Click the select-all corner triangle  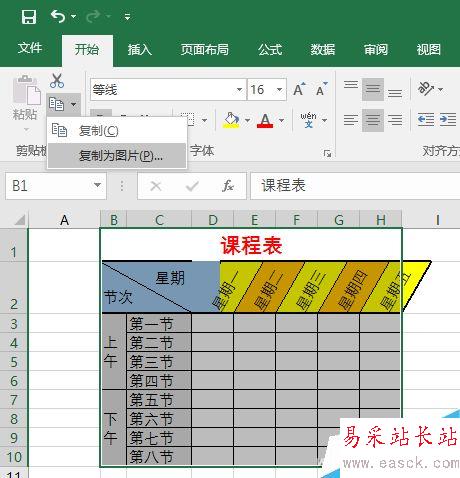click(19, 220)
